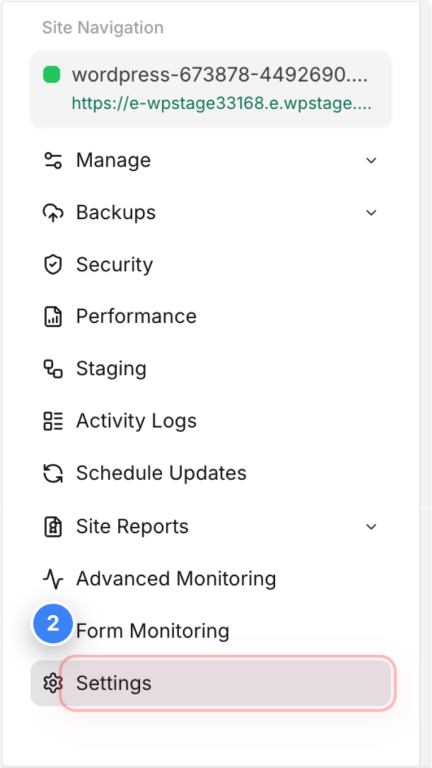Click the blue step 2 badge

pos(52,624)
